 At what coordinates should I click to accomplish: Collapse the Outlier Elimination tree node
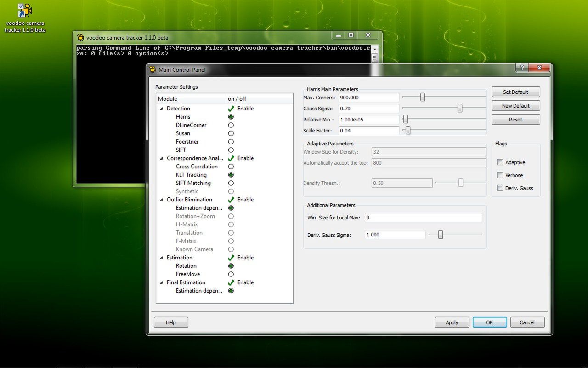click(x=161, y=200)
